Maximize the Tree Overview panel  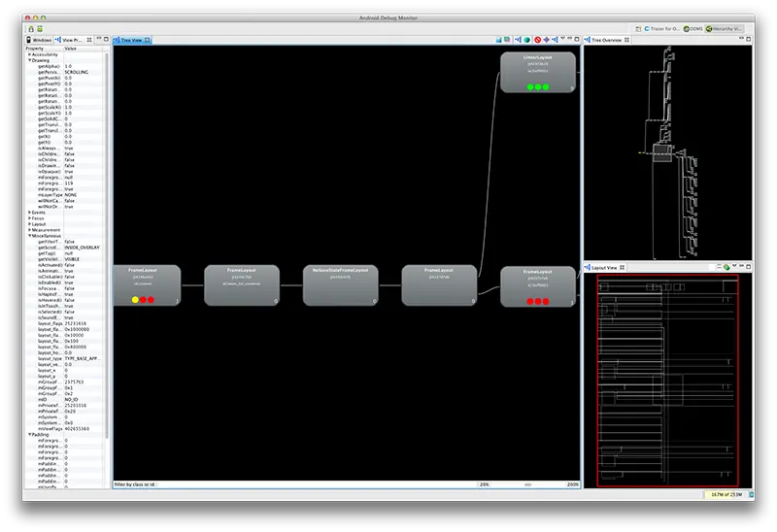click(x=749, y=39)
